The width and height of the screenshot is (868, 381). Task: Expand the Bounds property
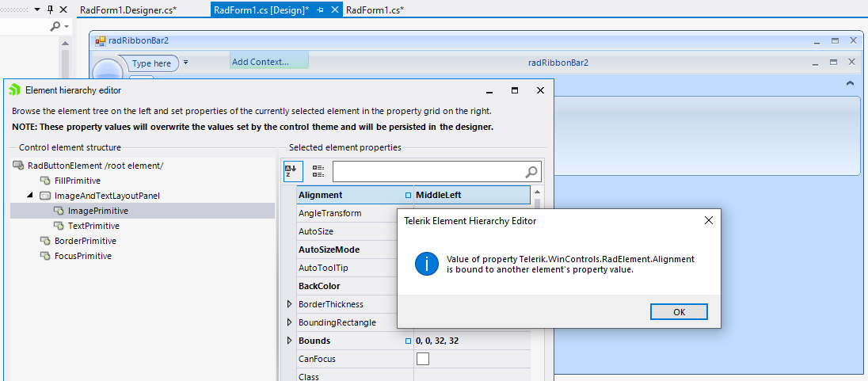click(x=289, y=341)
